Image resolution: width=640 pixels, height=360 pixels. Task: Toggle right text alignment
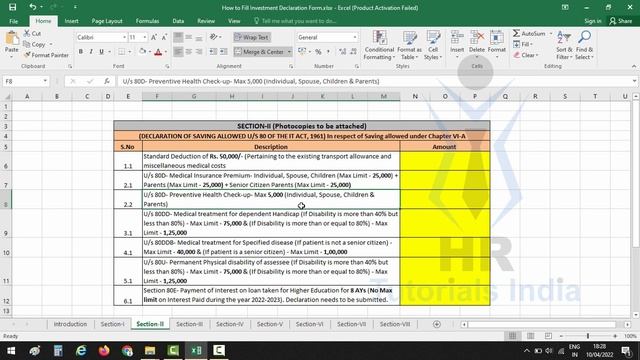(x=199, y=52)
